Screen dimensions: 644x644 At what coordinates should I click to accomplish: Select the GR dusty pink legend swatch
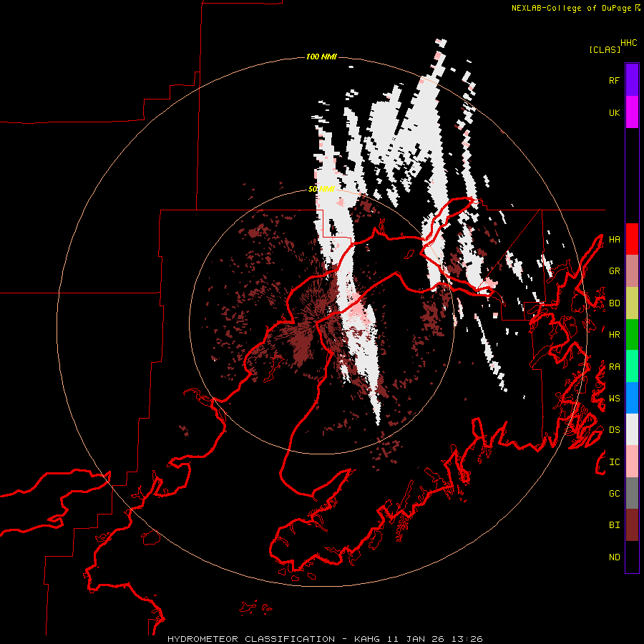(632, 271)
